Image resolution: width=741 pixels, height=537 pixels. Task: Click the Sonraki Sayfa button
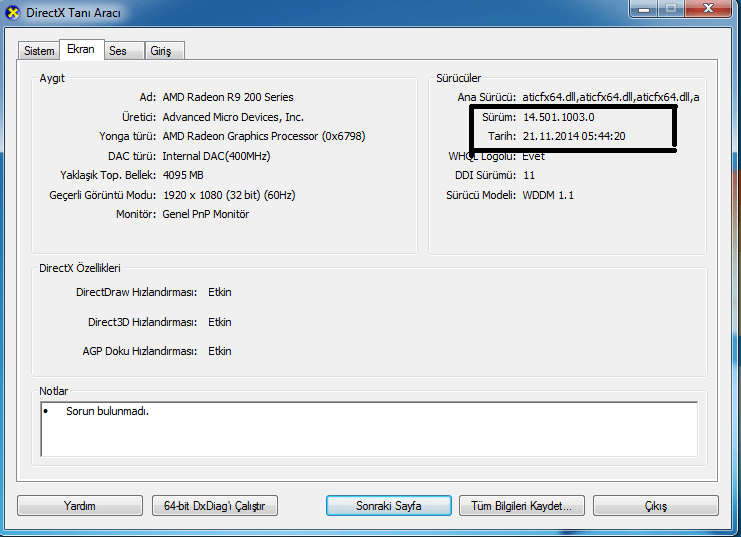tap(388, 506)
